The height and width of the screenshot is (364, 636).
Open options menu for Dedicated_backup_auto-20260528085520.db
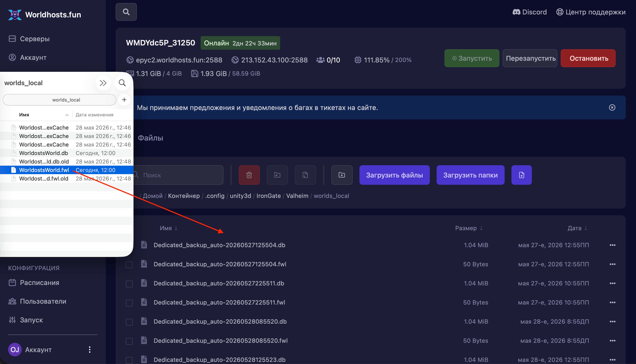(x=612, y=322)
